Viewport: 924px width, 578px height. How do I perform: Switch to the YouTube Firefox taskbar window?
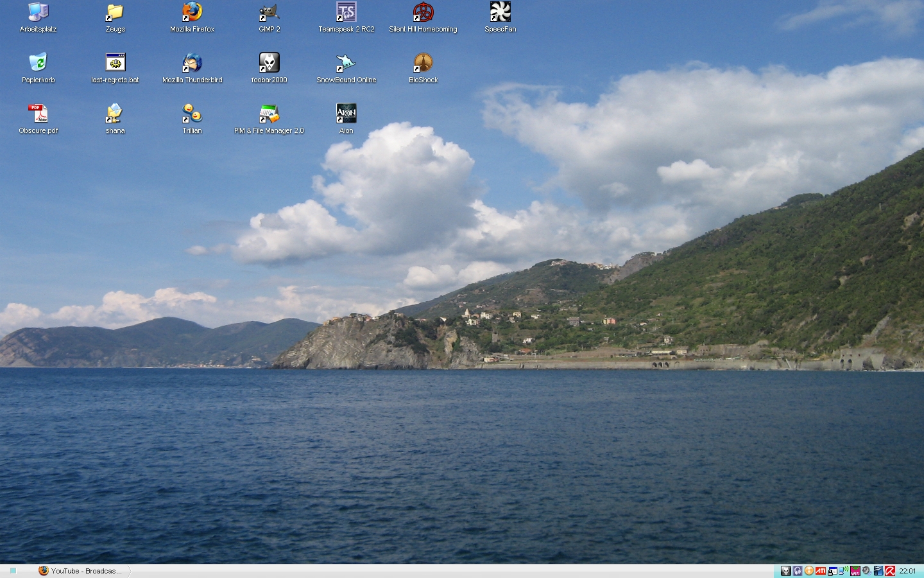tap(81, 571)
